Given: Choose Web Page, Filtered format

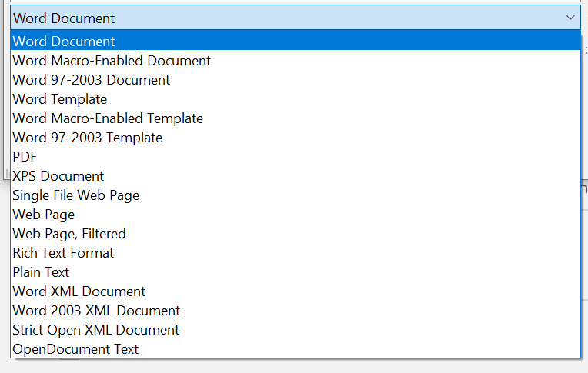Looking at the screenshot, I should (69, 234).
